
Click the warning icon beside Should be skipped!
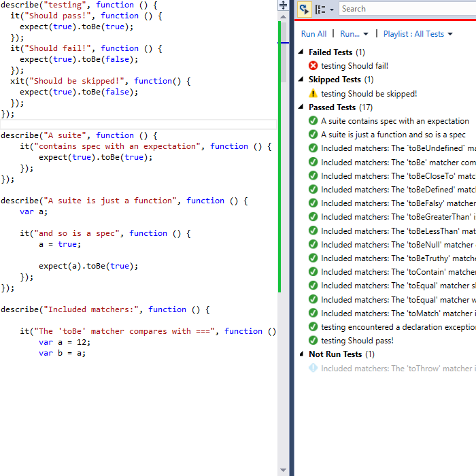pos(313,94)
